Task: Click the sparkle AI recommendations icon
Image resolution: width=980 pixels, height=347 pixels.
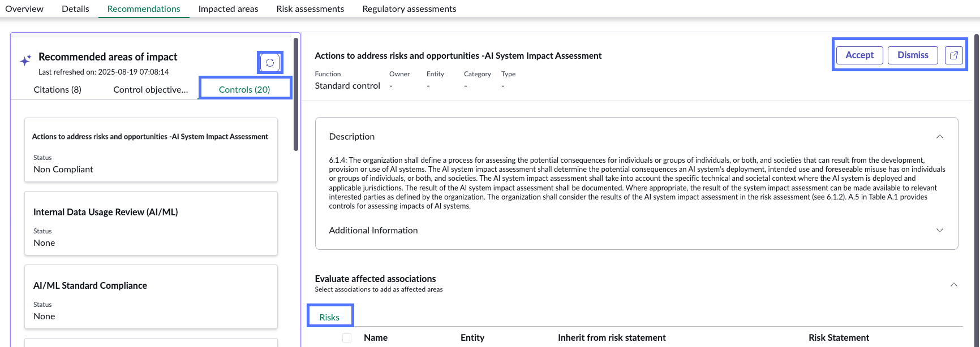Action: (25, 60)
